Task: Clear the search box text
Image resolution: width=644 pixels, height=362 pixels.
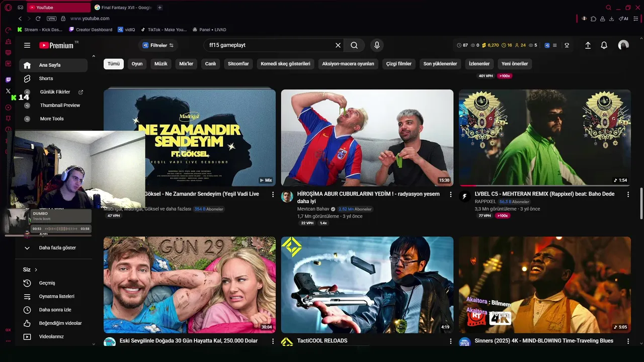Action: coord(338,45)
